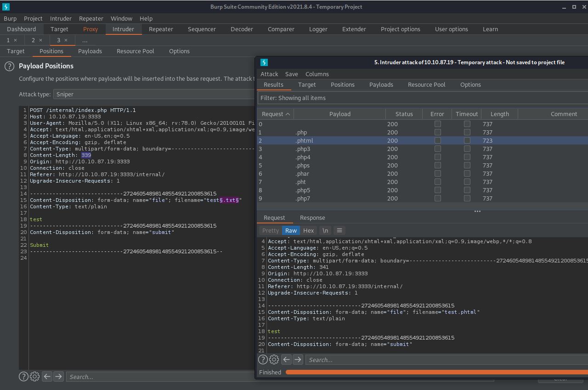Viewport: 588px width, 390px height.
Task: Toggle Error checkbox for .php7 row
Action: click(438, 198)
